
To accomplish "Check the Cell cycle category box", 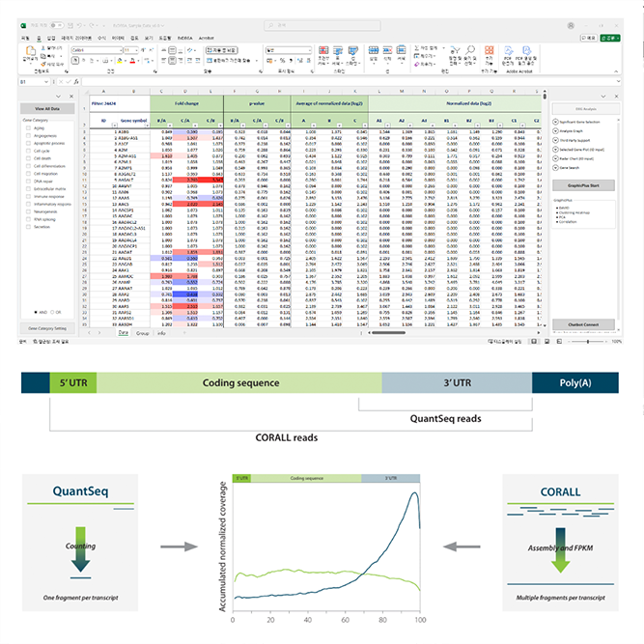I will tap(28, 151).
